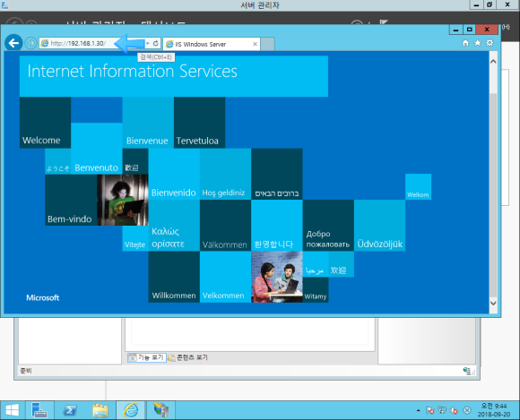
Task: Open IIS Manager from the taskbar
Action: (161, 410)
